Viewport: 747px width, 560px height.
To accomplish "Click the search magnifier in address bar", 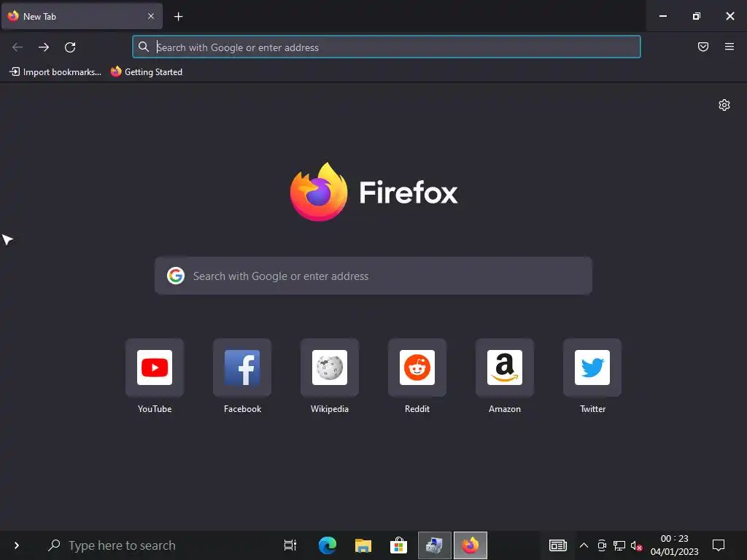I will (144, 47).
